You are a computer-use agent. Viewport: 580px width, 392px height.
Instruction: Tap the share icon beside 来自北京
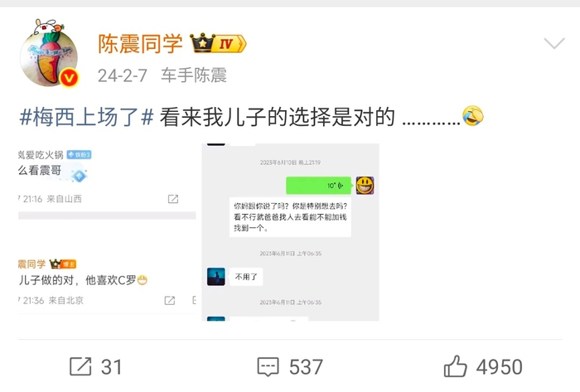[170, 300]
